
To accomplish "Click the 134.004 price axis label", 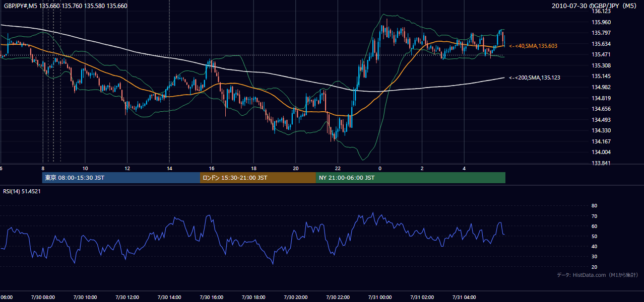I will coord(601,152).
